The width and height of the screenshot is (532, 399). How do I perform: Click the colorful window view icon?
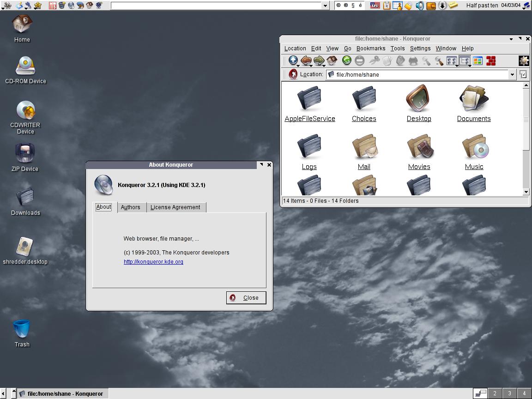(x=478, y=61)
